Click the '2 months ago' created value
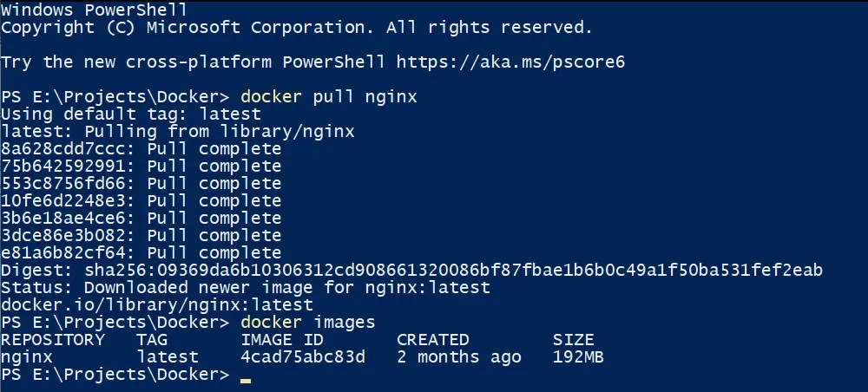This screenshot has height=392, width=868. [x=459, y=357]
